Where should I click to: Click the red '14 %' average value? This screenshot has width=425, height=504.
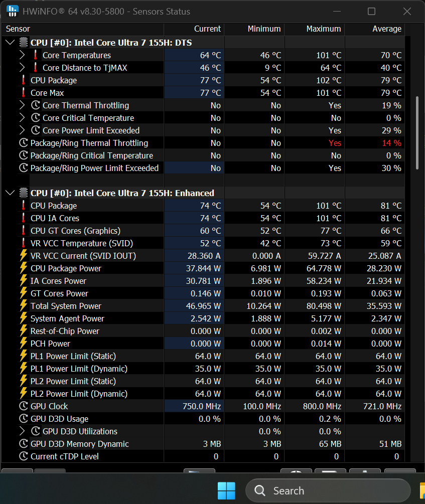pos(391,143)
